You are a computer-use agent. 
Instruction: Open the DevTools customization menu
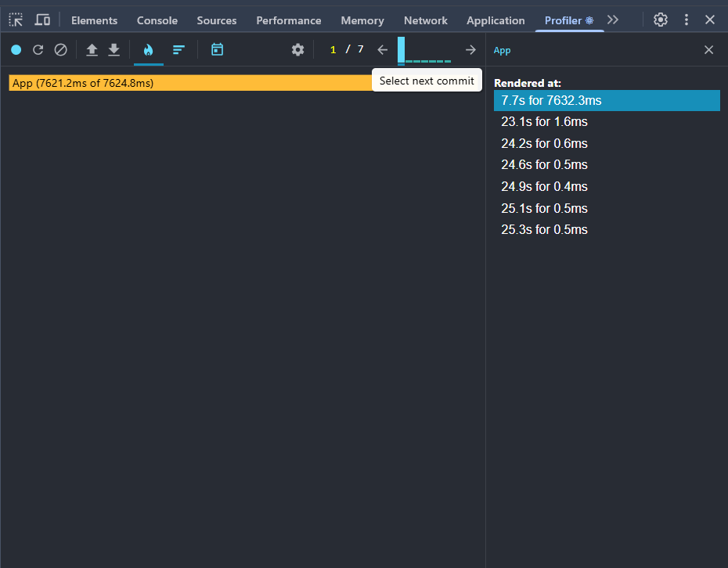tap(687, 20)
